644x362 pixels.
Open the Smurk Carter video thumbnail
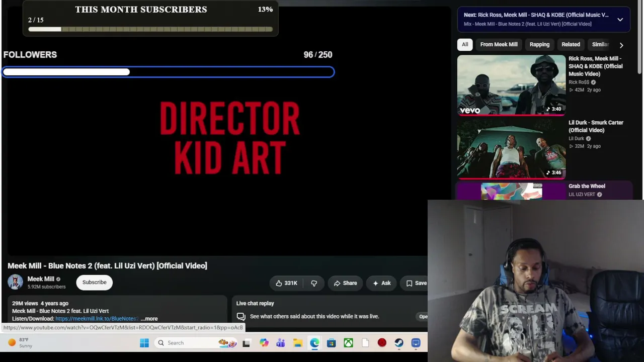pos(511,149)
